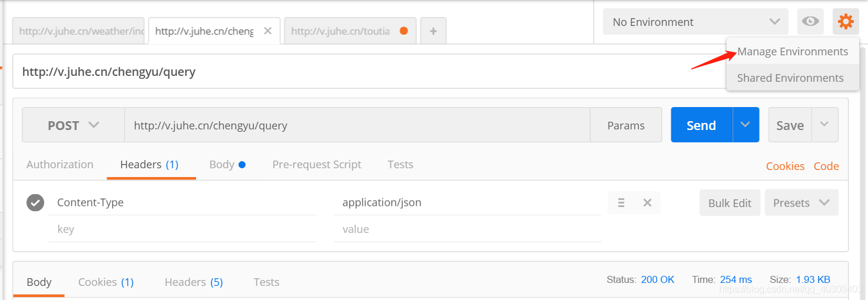Select Shared Environments menu item
868x300 pixels.
[x=790, y=78]
